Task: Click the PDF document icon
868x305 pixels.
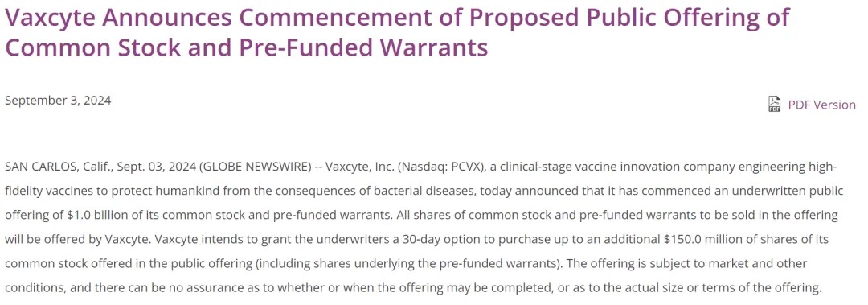Action: point(775,105)
